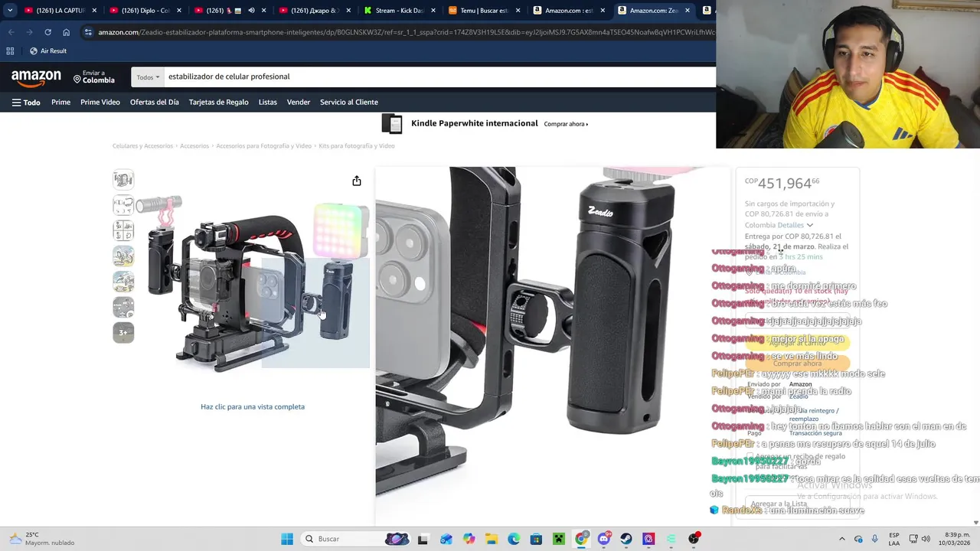The width and height of the screenshot is (980, 551).
Task: Open Copilot from the taskbar
Action: (469, 539)
